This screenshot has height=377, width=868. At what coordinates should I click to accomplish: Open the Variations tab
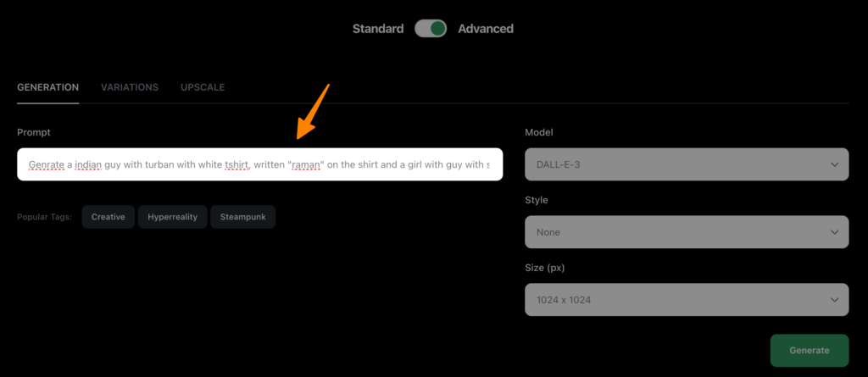click(x=130, y=87)
